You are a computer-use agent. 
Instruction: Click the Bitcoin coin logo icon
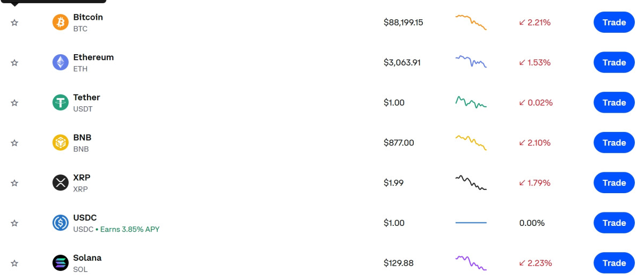pos(61,23)
